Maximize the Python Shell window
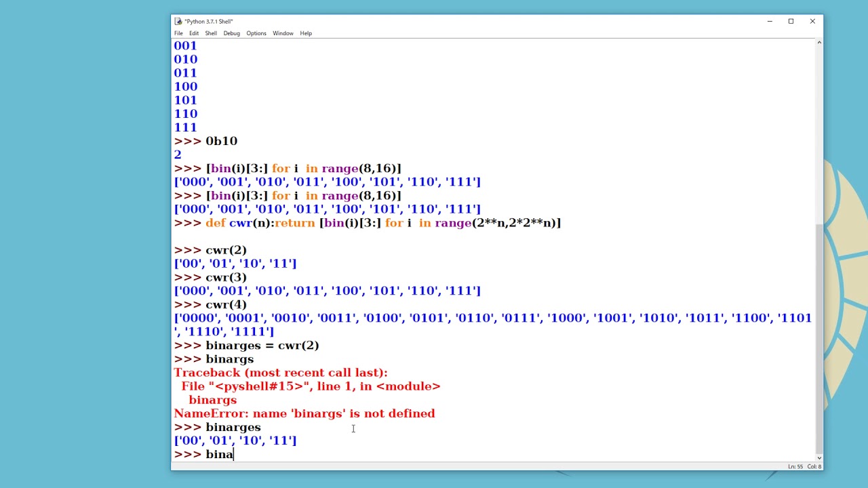The image size is (868, 488). [791, 21]
